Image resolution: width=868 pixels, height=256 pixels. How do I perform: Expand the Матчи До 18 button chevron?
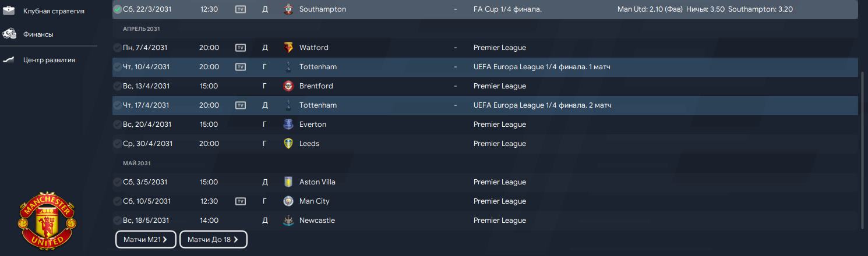[x=236, y=240]
